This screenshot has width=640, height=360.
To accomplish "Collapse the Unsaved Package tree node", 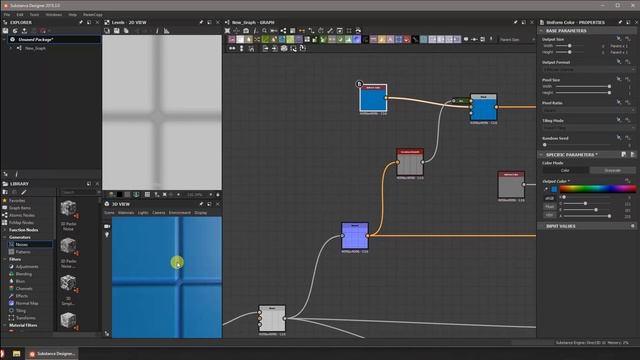I will [4, 40].
